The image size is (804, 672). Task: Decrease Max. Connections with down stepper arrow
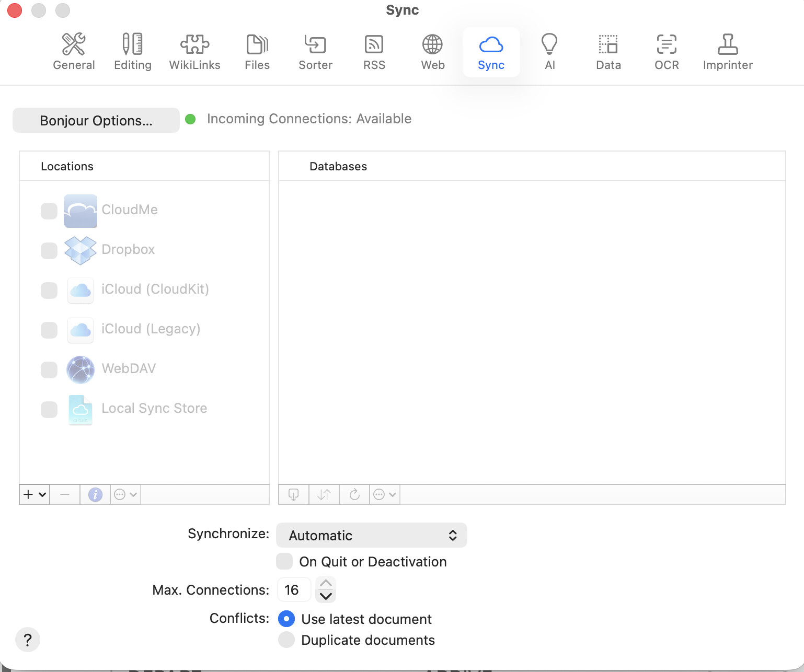pos(326,596)
